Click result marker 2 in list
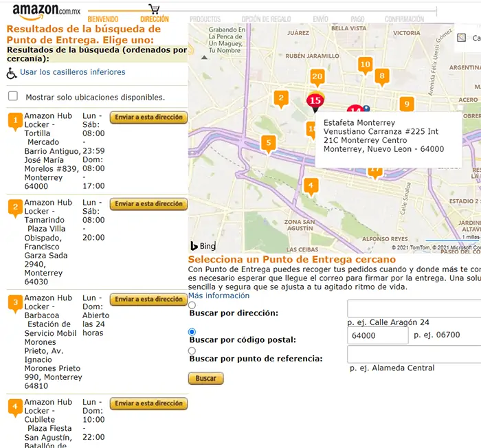Screen dimensions: 481x448 (x=15, y=208)
